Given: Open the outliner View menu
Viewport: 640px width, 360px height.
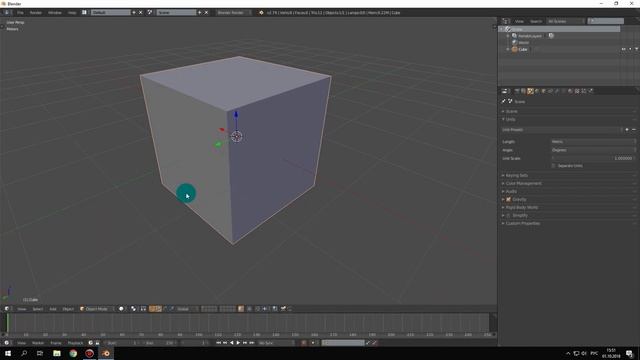Looking at the screenshot, I should (x=519, y=21).
